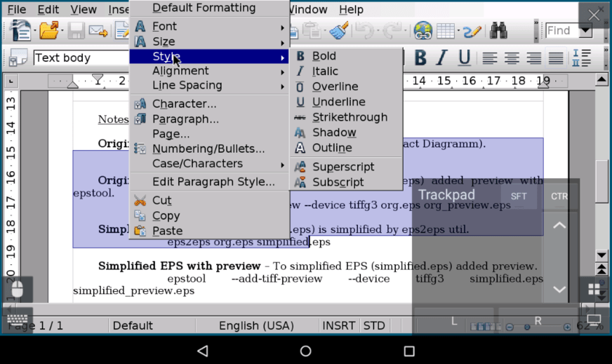The height and width of the screenshot is (364, 612).
Task: Expand the Case/Characters submenu
Action: (x=209, y=164)
